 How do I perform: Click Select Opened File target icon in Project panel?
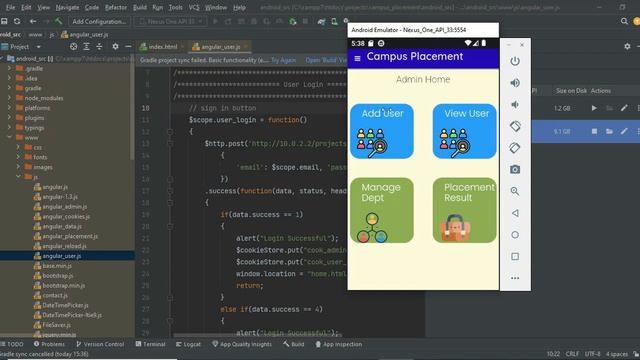pyautogui.click(x=73, y=47)
